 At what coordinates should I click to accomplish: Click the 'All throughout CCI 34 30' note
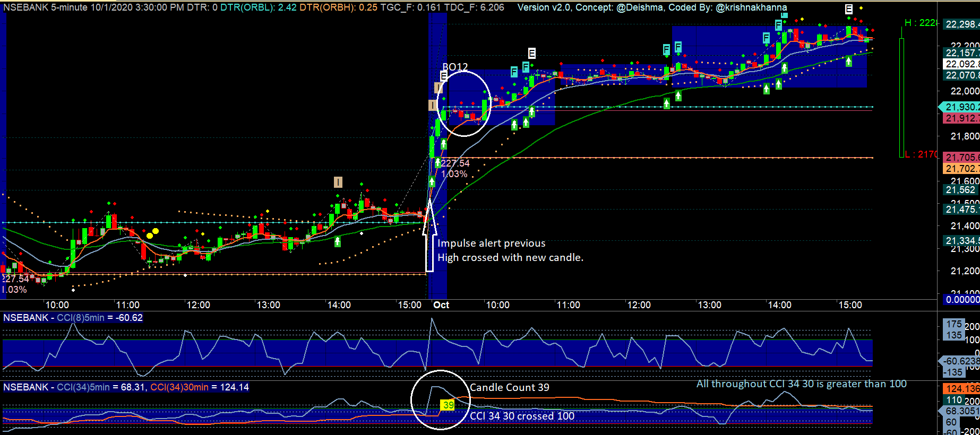coord(801,384)
